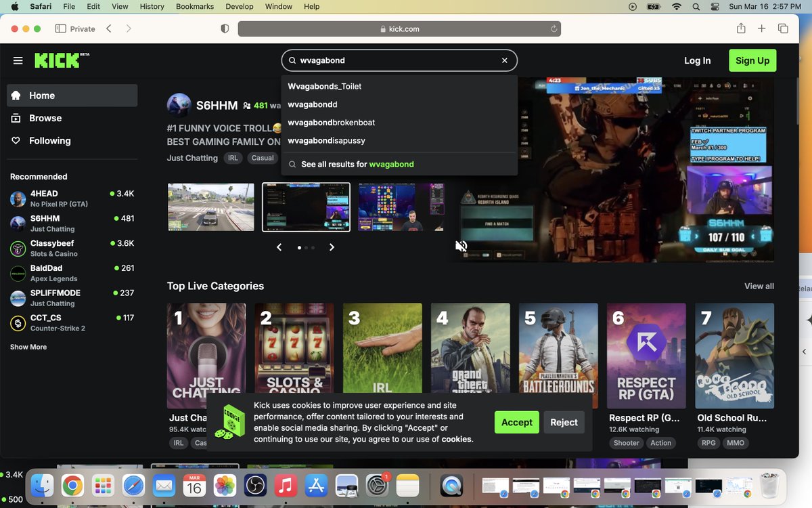Click the MMO tag under Old School
The image size is (812, 508).
(736, 443)
